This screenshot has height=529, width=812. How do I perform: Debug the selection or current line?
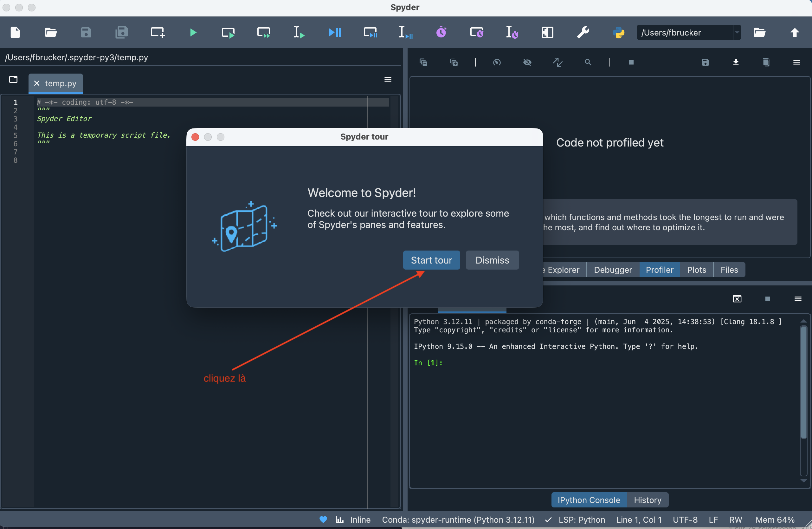[x=406, y=32]
